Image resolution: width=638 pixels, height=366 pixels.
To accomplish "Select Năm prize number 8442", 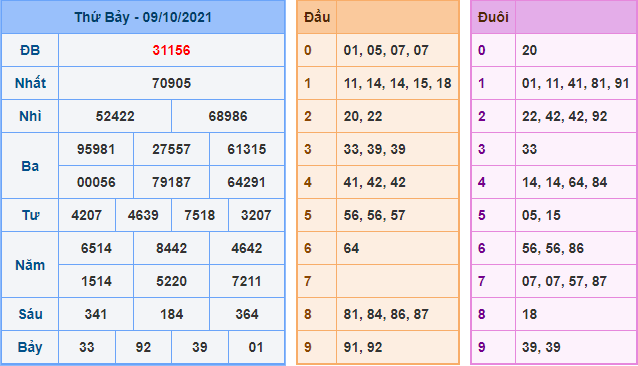I will [171, 248].
